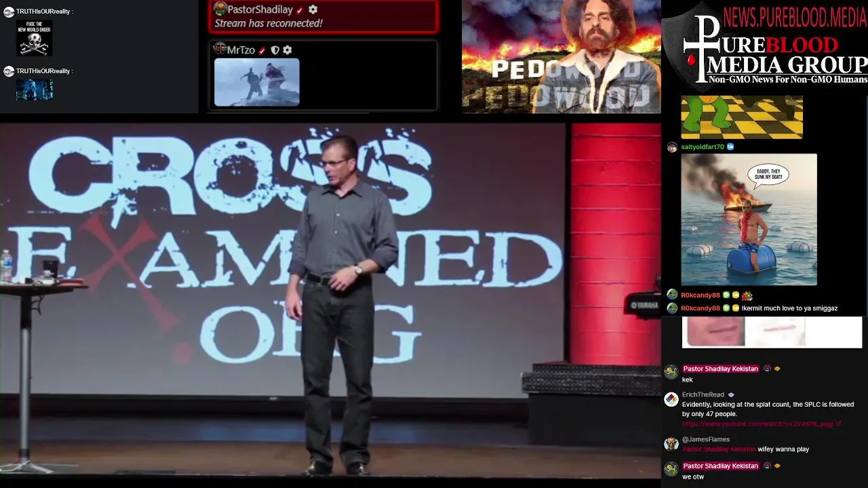
Task: Click green badge on R0kcandy88 '!kermit' message
Action: point(726,308)
